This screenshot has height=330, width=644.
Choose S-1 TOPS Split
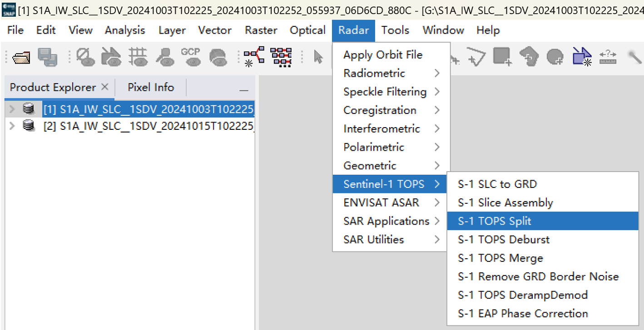pyautogui.click(x=543, y=221)
